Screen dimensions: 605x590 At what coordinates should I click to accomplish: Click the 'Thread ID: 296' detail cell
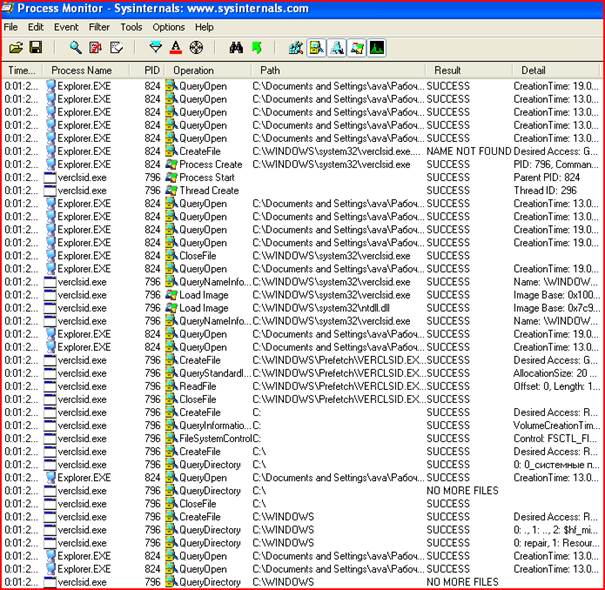545,191
